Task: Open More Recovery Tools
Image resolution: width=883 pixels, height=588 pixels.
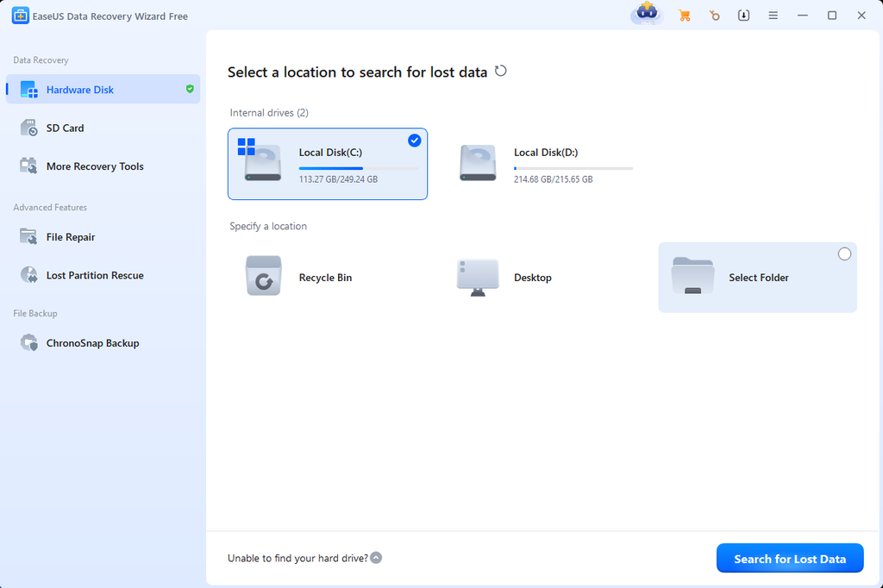Action: (x=103, y=166)
